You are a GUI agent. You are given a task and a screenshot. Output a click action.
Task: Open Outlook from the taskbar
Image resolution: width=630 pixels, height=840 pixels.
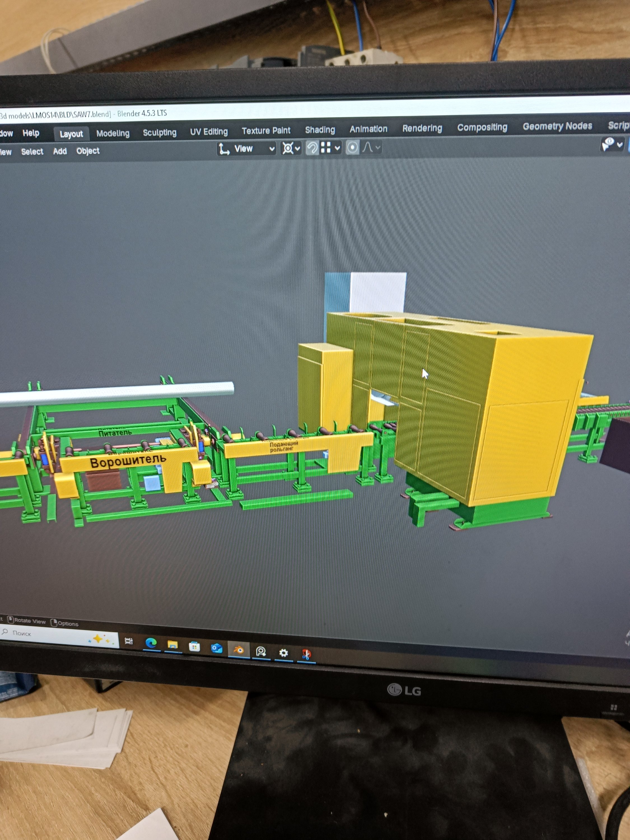point(216,647)
